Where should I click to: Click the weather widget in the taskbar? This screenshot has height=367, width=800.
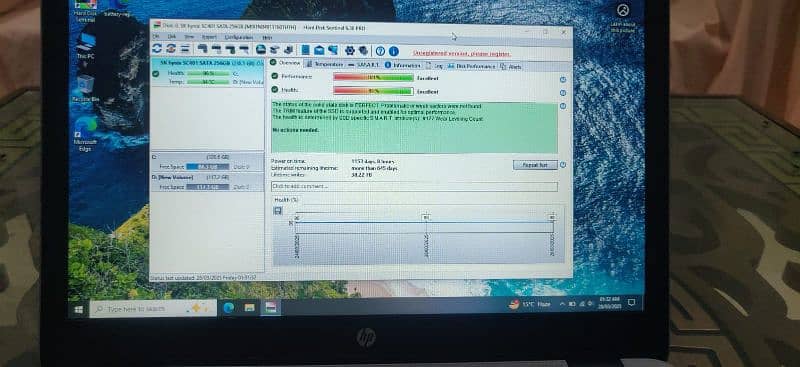coord(530,304)
